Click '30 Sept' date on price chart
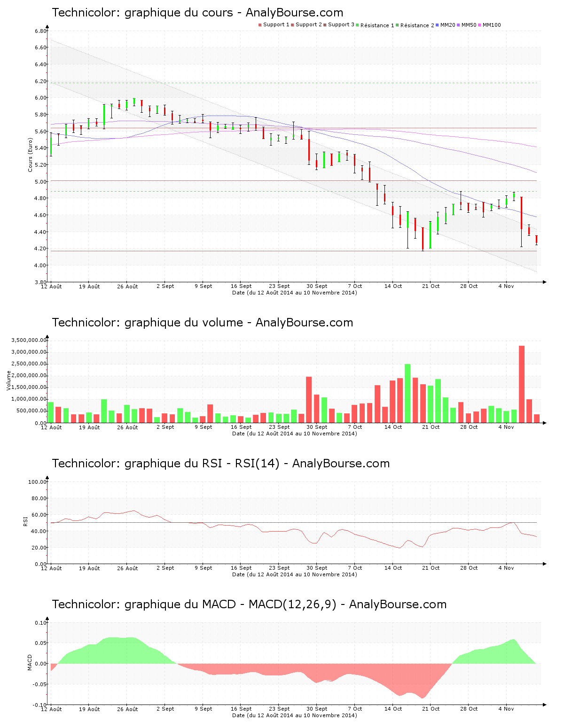Viewport: 564px width, 728px height. [317, 286]
